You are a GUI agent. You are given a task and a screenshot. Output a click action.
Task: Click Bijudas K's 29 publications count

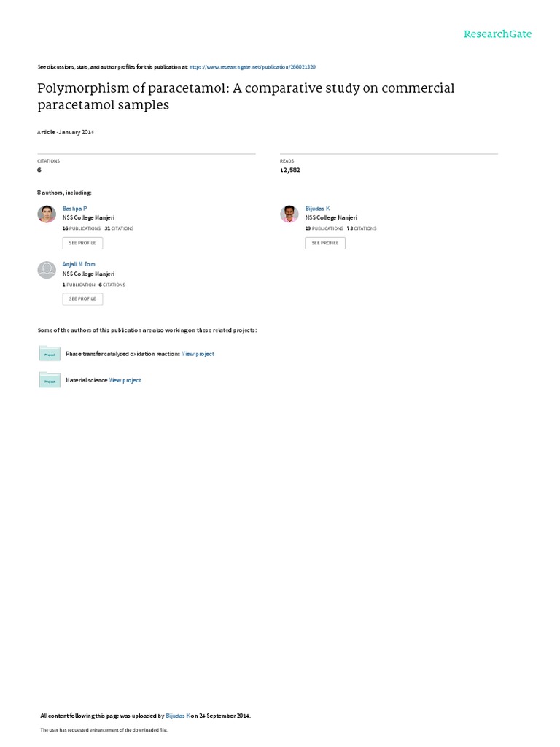pyautogui.click(x=324, y=228)
